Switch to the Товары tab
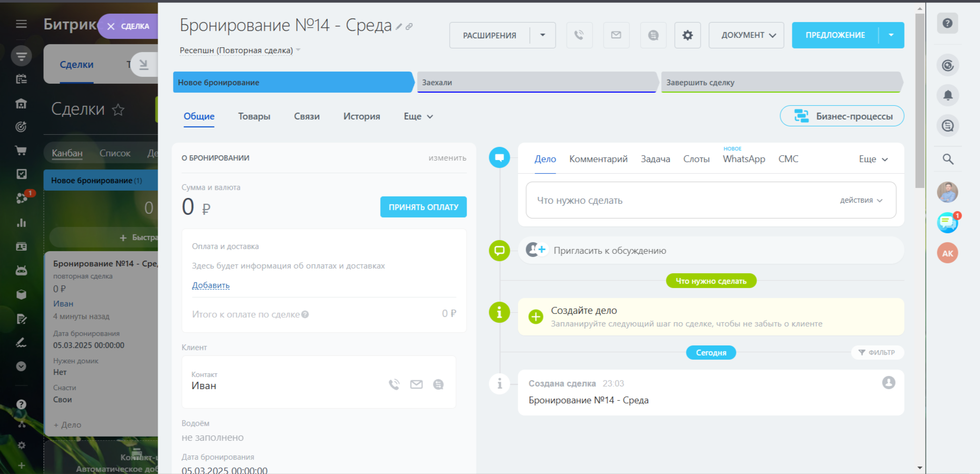This screenshot has height=474, width=980. click(x=254, y=116)
